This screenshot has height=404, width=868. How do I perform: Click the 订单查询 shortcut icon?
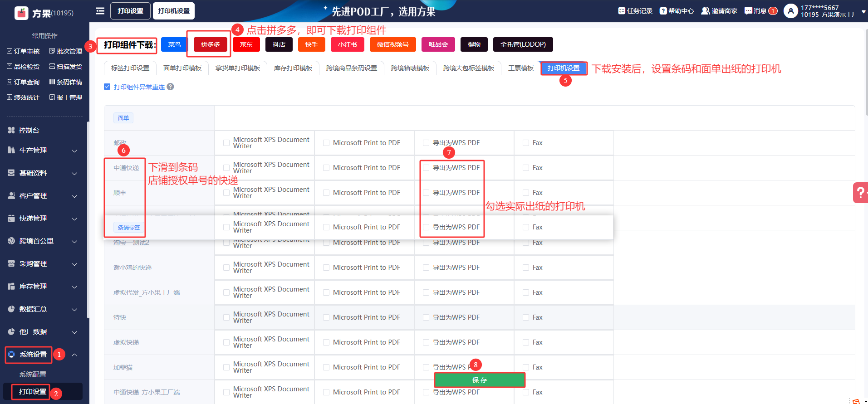click(10, 82)
